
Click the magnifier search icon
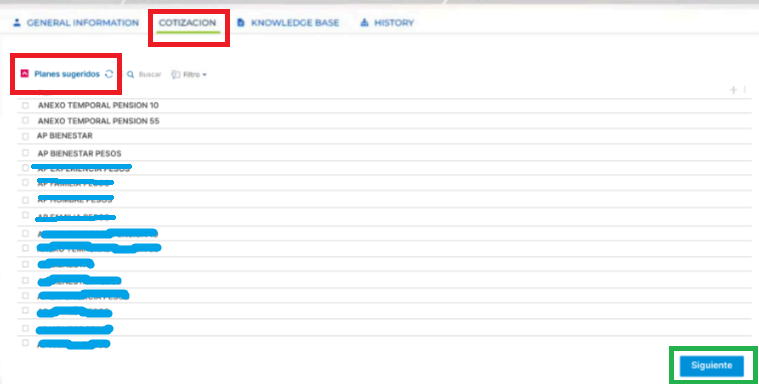pyautogui.click(x=130, y=75)
